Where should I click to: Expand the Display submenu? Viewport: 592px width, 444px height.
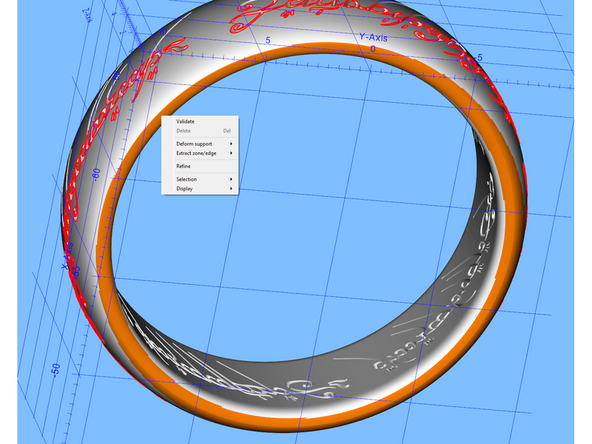(x=200, y=189)
